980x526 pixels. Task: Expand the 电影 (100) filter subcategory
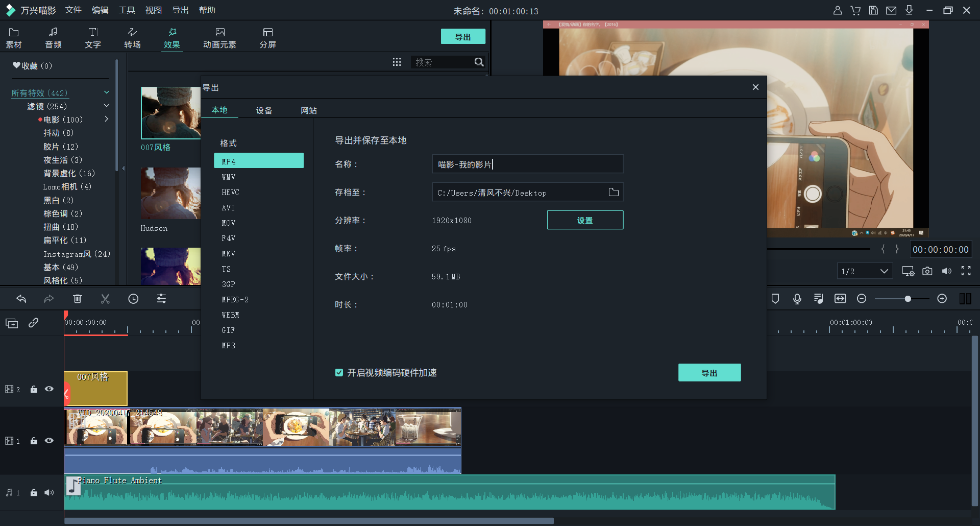point(107,119)
